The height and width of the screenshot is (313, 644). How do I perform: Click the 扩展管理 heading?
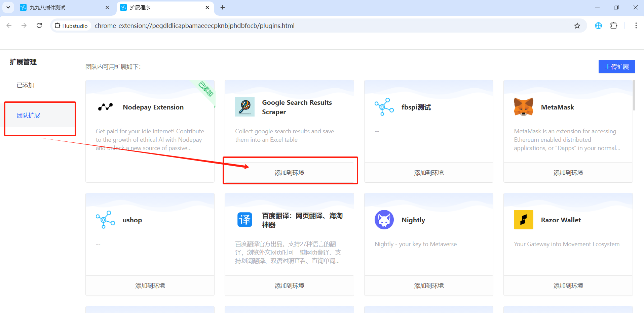23,62
